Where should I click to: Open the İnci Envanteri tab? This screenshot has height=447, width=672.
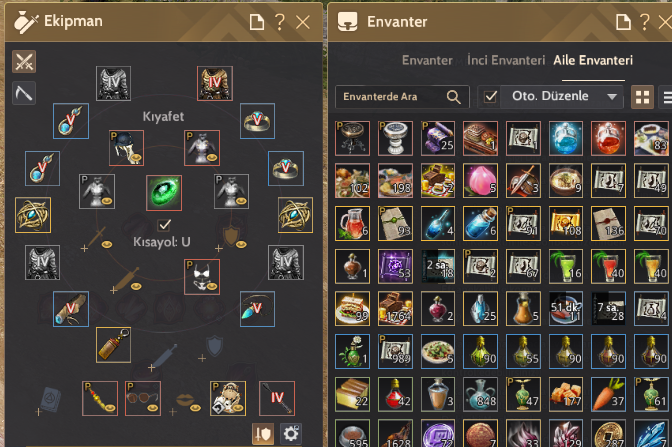506,60
